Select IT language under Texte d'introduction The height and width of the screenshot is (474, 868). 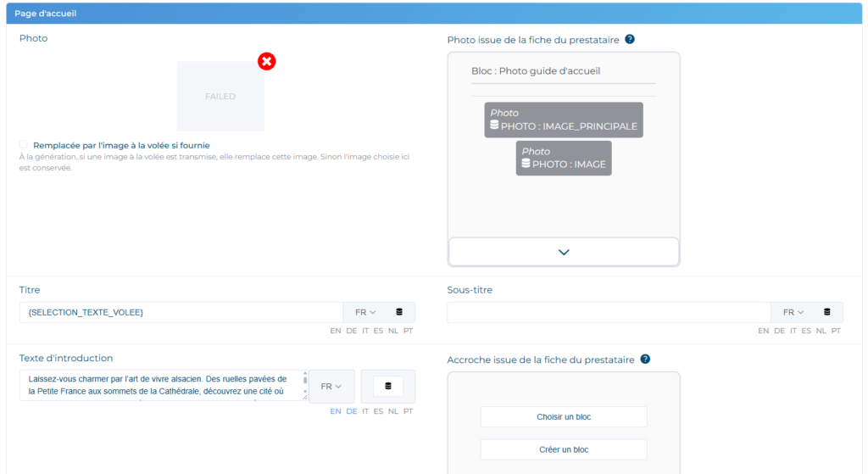pos(365,411)
